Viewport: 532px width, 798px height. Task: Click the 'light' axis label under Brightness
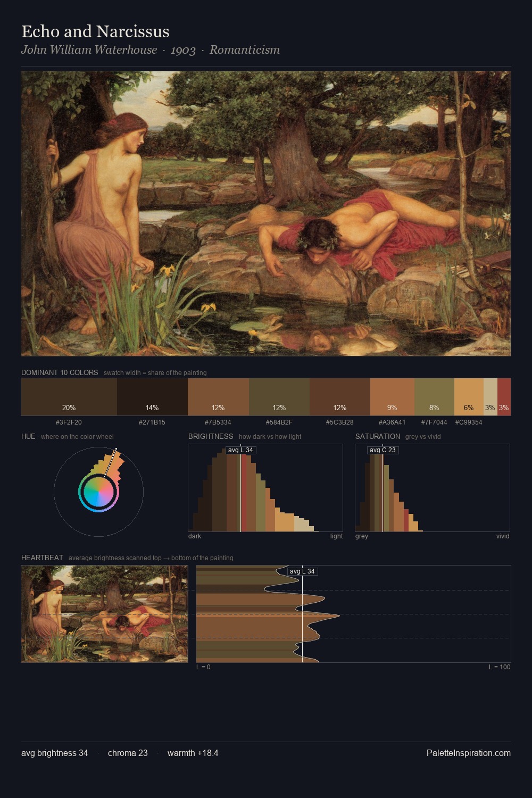[x=336, y=536]
